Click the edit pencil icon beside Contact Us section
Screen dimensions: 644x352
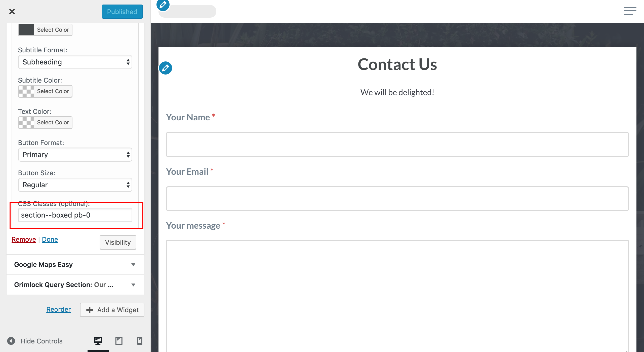tap(166, 68)
